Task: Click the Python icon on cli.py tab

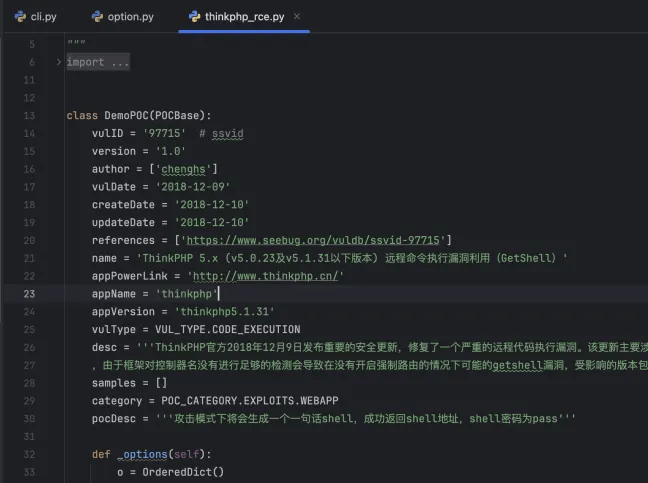Action: tap(20, 16)
